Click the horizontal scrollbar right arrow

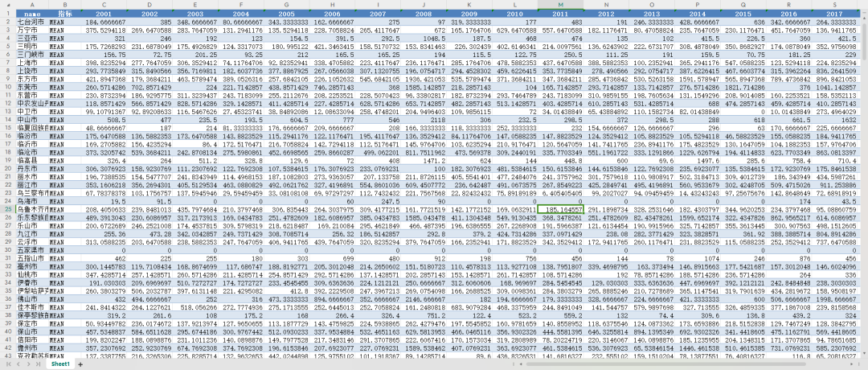pyautogui.click(x=853, y=364)
